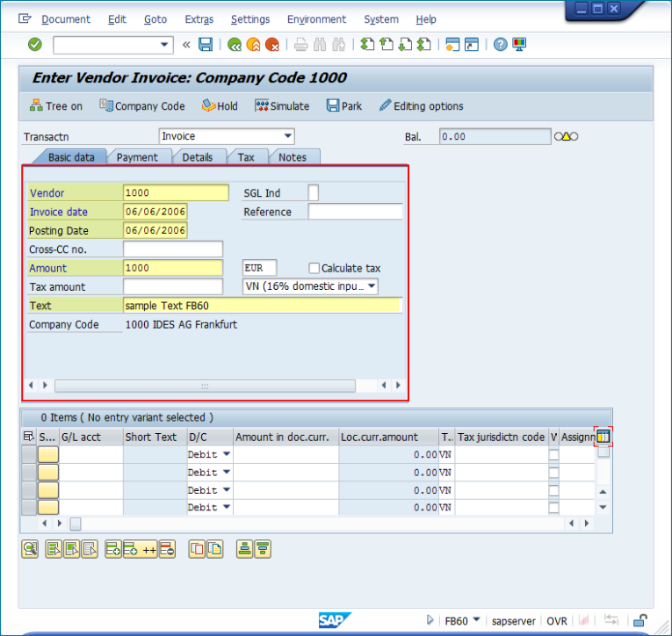Click the Customize Local Layout monitor icon

pyautogui.click(x=520, y=45)
